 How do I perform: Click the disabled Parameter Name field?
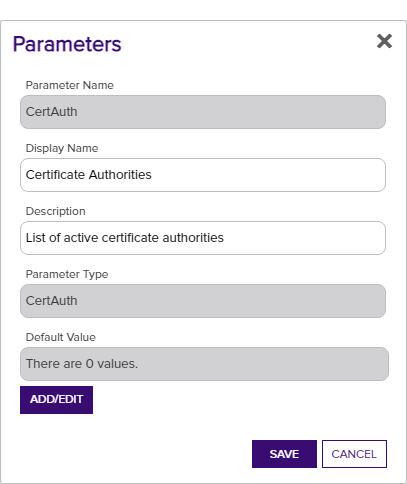[x=203, y=112]
